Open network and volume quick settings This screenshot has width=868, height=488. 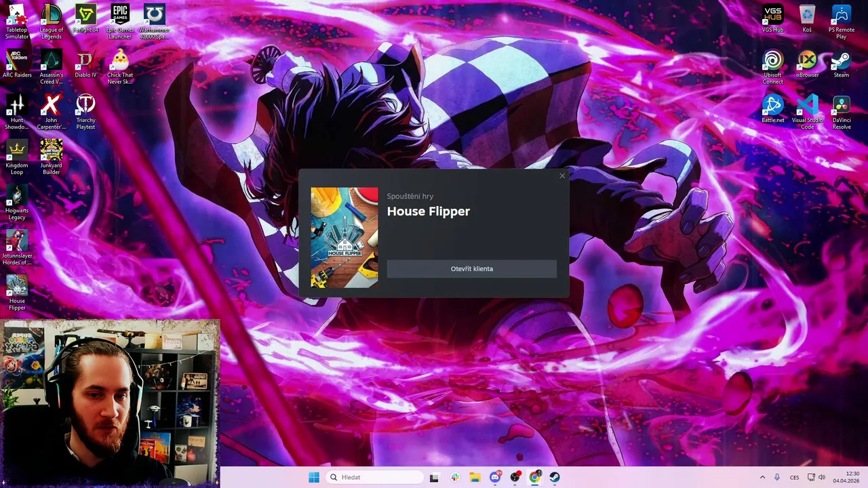point(816,477)
